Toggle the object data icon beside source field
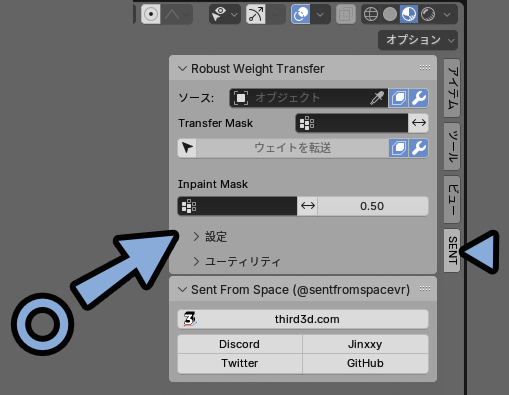Viewport: 509px width, 395px height. (398, 98)
